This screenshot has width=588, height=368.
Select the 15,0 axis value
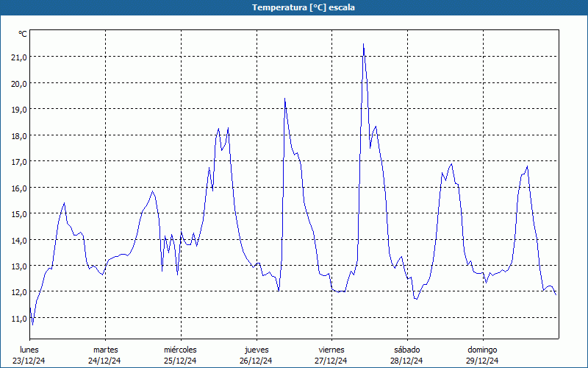tap(19, 213)
